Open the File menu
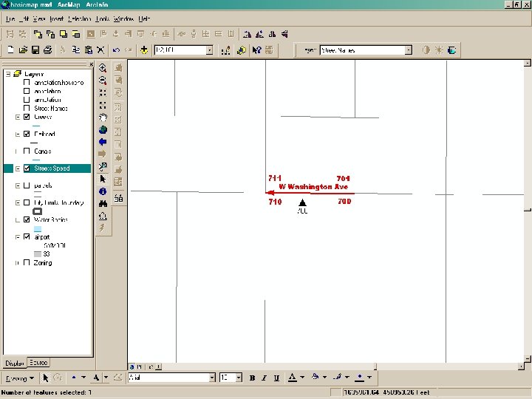 tap(10, 19)
